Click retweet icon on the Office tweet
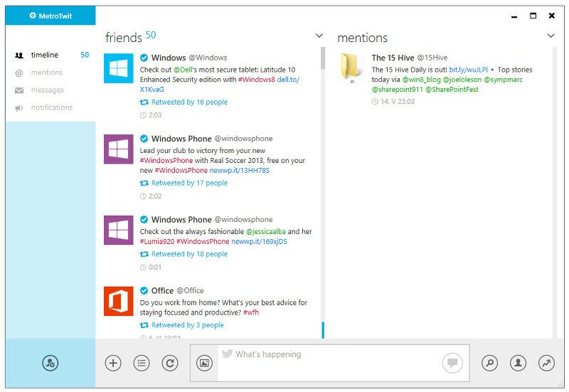 click(x=144, y=325)
